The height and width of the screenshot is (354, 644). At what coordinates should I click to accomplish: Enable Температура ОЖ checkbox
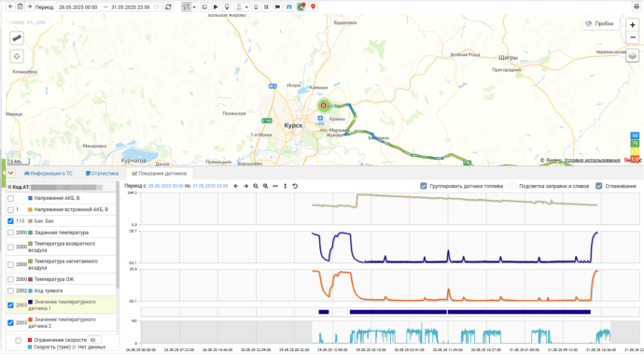coord(10,279)
